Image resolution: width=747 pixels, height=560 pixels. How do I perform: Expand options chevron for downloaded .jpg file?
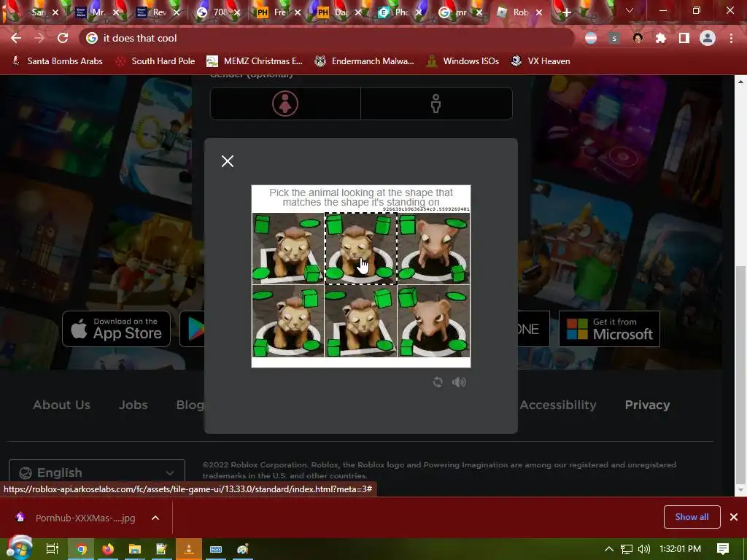pyautogui.click(x=155, y=518)
